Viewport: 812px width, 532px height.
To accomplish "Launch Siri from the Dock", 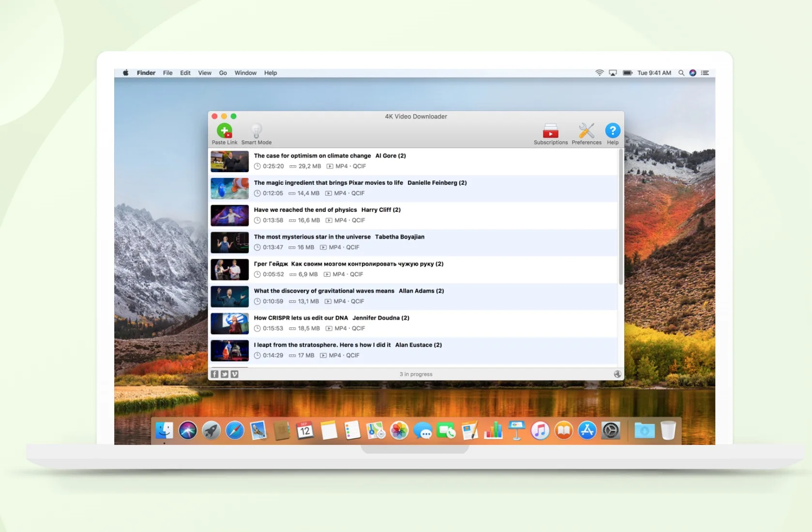I will [188, 430].
